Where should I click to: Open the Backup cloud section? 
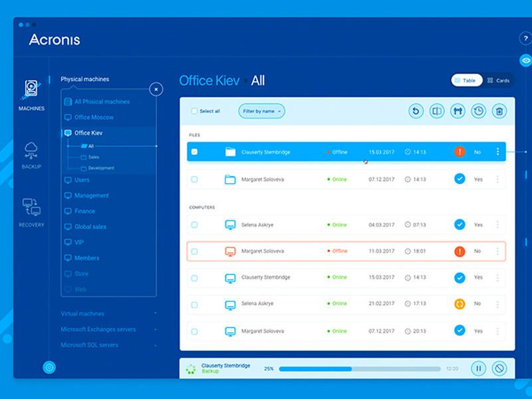click(x=31, y=156)
